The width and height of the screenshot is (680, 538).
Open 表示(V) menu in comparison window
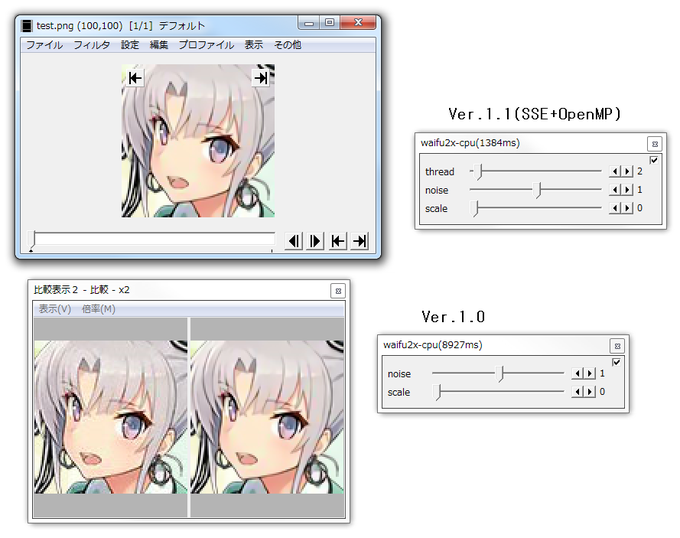click(55, 309)
